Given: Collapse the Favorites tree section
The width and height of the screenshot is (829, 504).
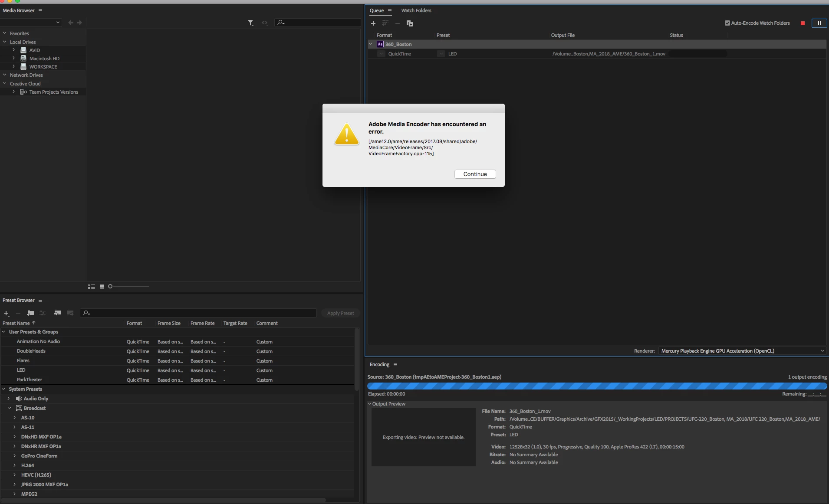Looking at the screenshot, I should (x=5, y=33).
